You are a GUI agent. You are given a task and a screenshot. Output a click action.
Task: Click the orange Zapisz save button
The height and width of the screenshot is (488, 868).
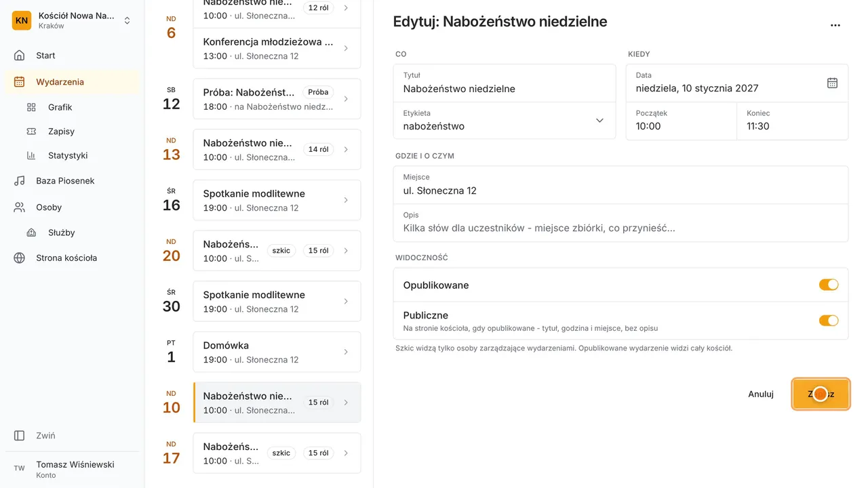coord(821,394)
